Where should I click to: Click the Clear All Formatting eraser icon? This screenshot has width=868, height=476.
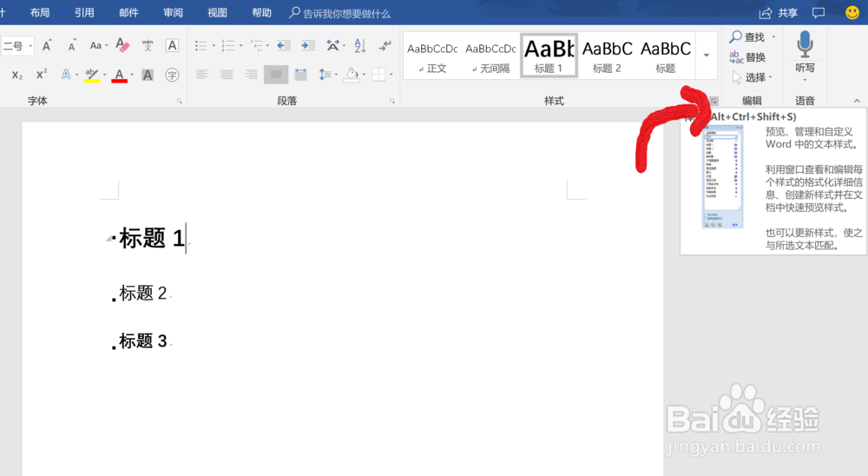[123, 45]
